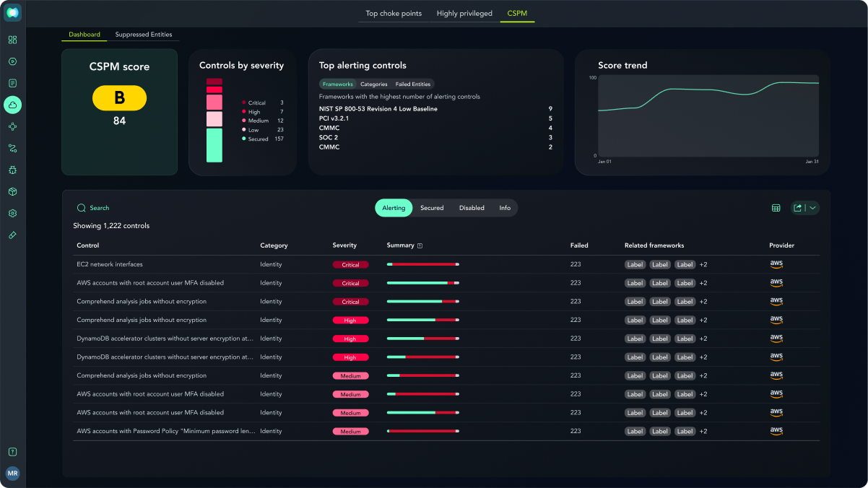
Task: Expand the export dropdown chevron
Action: click(x=812, y=208)
